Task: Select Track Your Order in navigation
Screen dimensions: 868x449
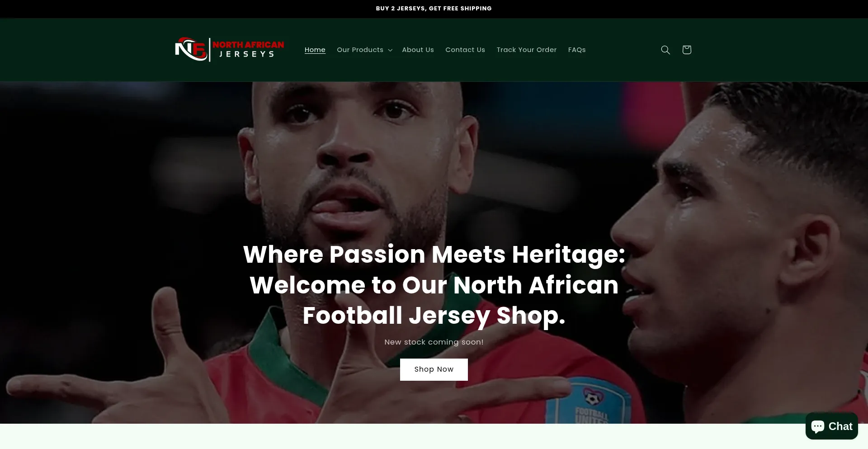Action: click(x=526, y=50)
